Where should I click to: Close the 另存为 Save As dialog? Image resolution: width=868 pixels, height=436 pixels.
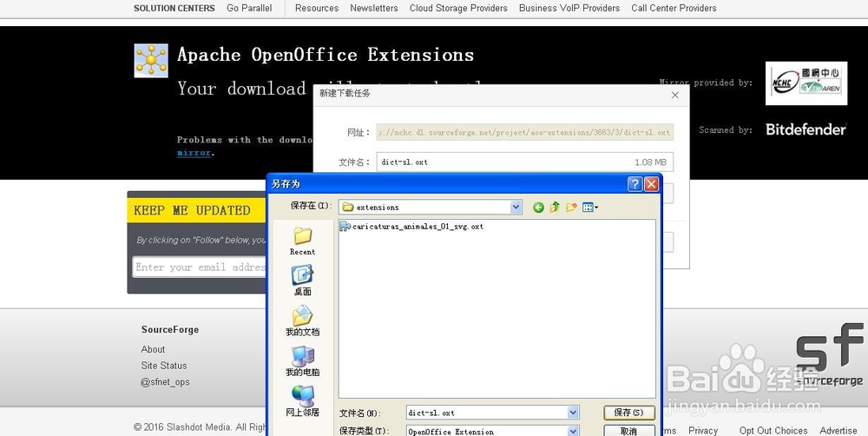point(652,184)
